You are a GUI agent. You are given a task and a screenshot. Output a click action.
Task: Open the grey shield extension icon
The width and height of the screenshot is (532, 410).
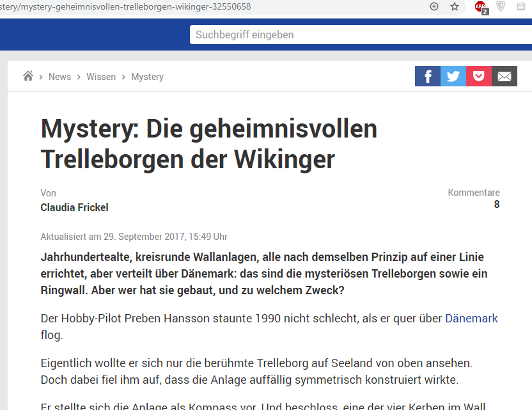coord(501,6)
